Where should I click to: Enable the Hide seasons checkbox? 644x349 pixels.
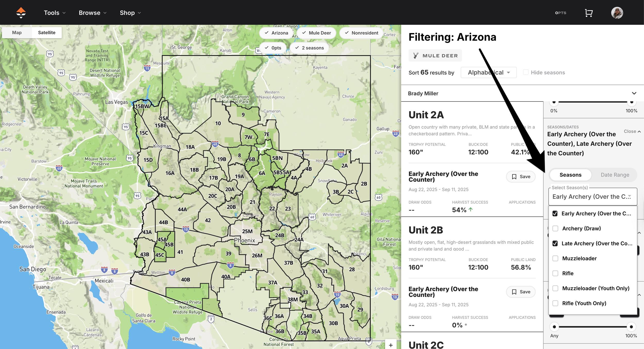(x=526, y=72)
